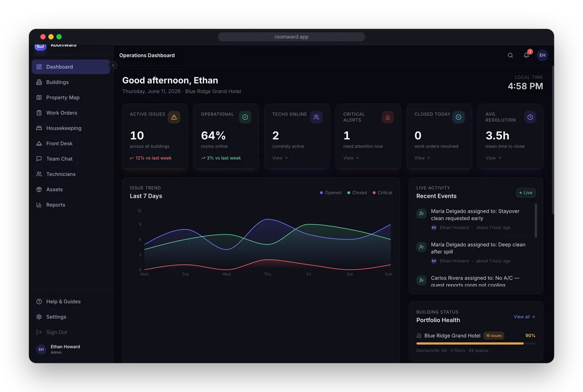
Task: Click the Blue Ridge Grand Hotel progress bar
Action: 476,344
